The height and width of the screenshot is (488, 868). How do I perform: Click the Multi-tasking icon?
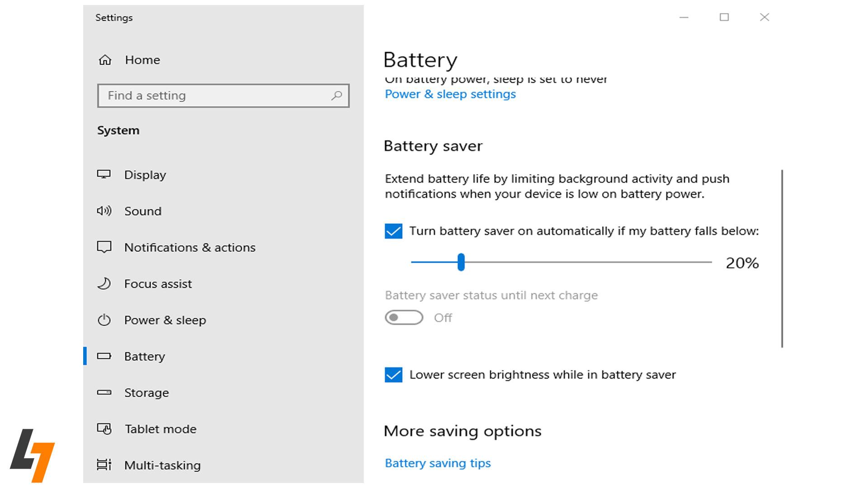pyautogui.click(x=104, y=465)
